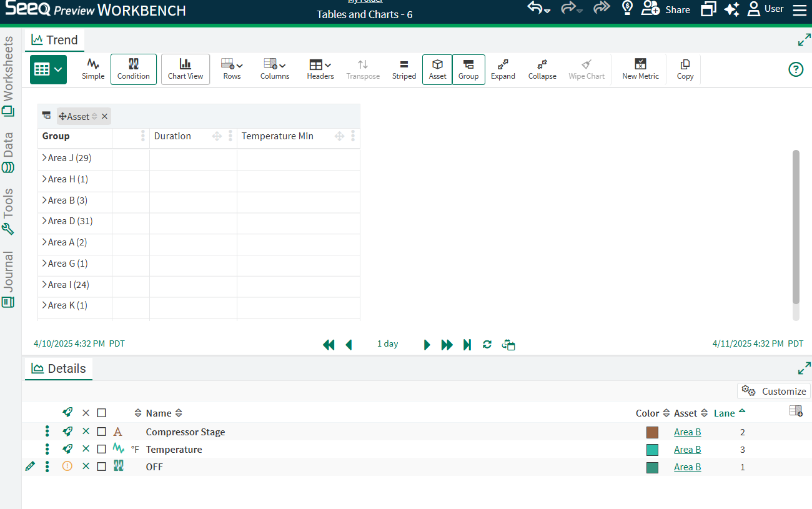The image size is (812, 509).
Task: Copy the table with Copy icon
Action: (685, 69)
